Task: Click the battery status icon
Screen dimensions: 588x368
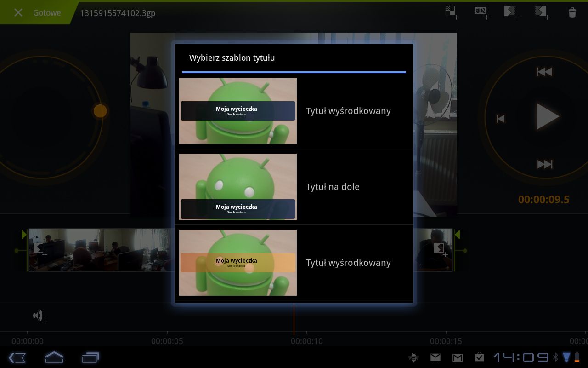Action: tap(577, 357)
